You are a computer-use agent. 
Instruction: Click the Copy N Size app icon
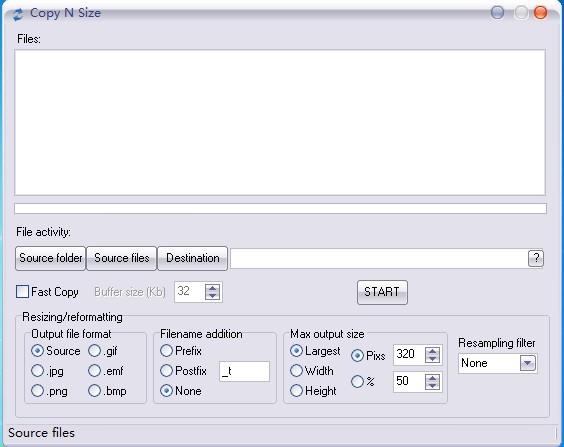(x=18, y=14)
